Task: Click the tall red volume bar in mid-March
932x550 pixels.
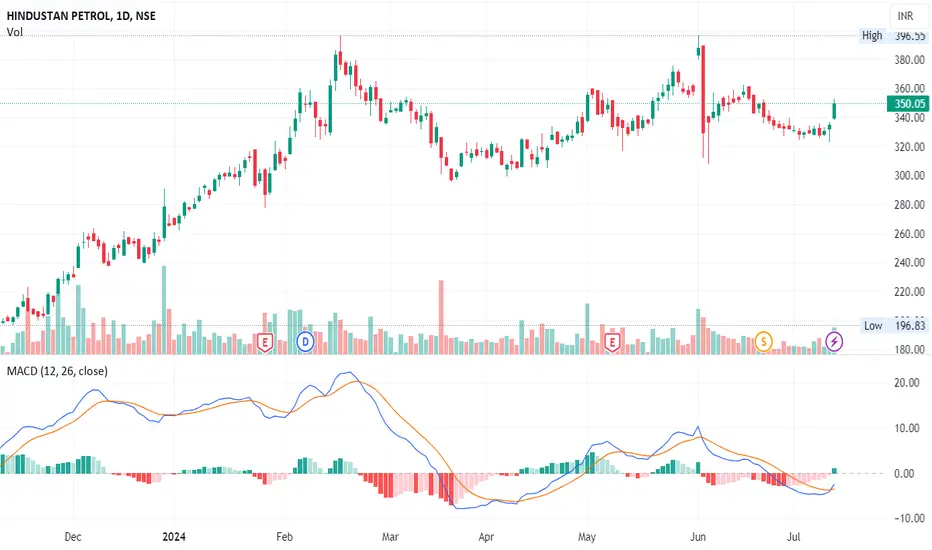Action: [x=441, y=317]
